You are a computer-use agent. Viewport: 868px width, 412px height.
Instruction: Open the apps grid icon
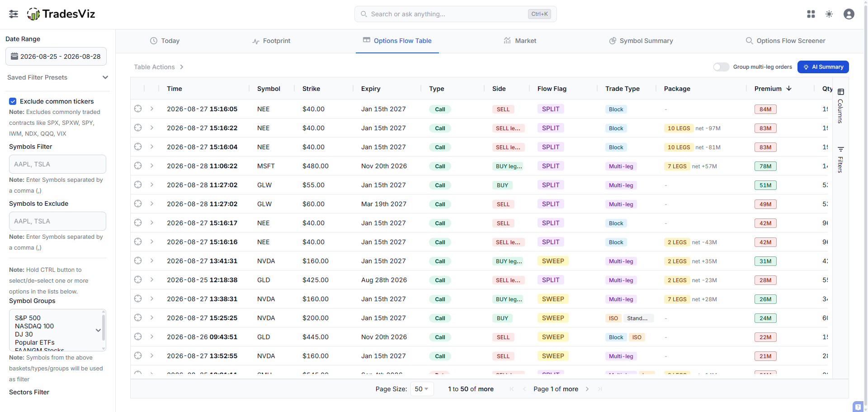pos(811,14)
